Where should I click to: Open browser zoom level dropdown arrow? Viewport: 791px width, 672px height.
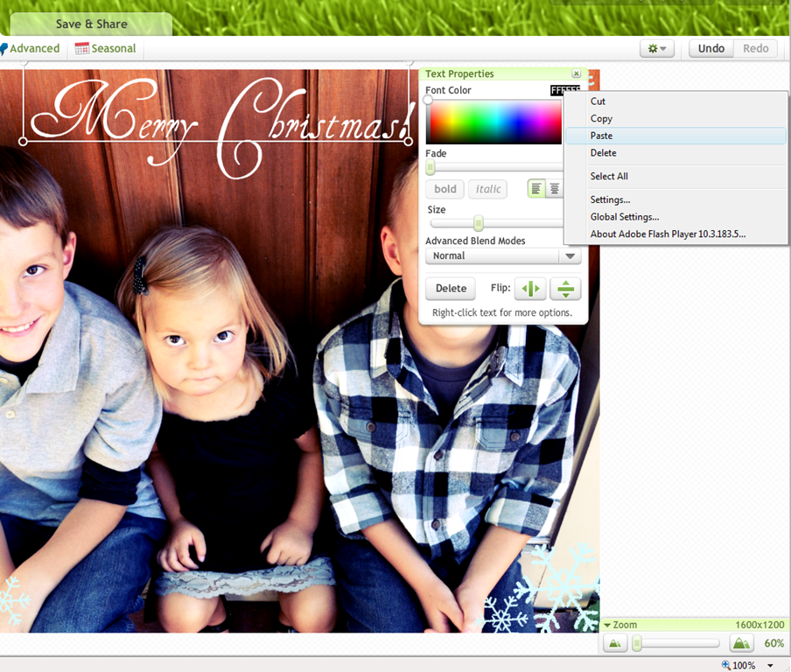(x=770, y=666)
